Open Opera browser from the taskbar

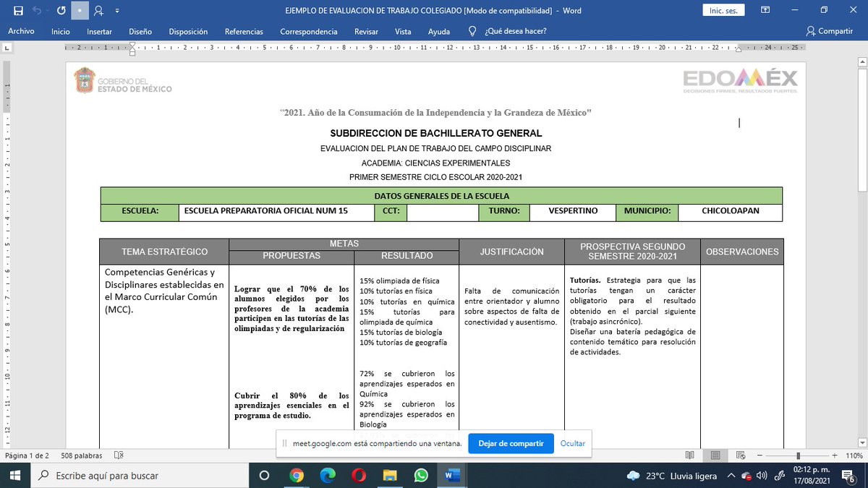pos(359,476)
